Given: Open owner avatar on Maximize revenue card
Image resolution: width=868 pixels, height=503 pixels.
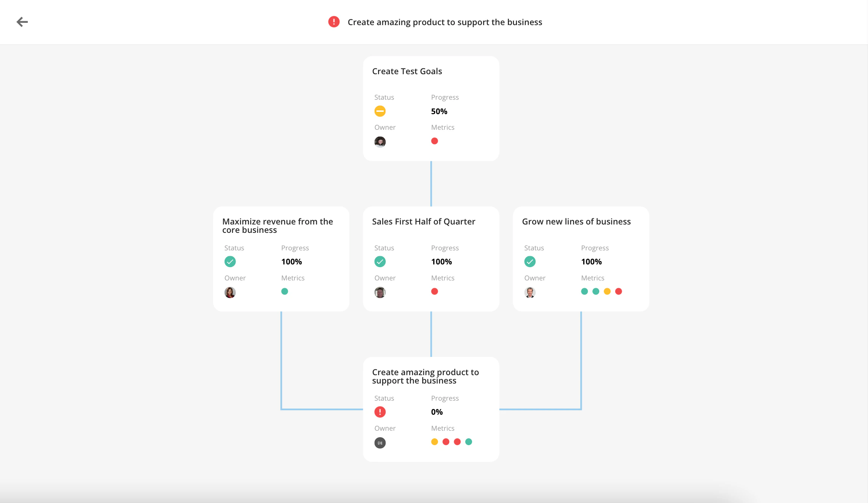Looking at the screenshot, I should point(230,292).
